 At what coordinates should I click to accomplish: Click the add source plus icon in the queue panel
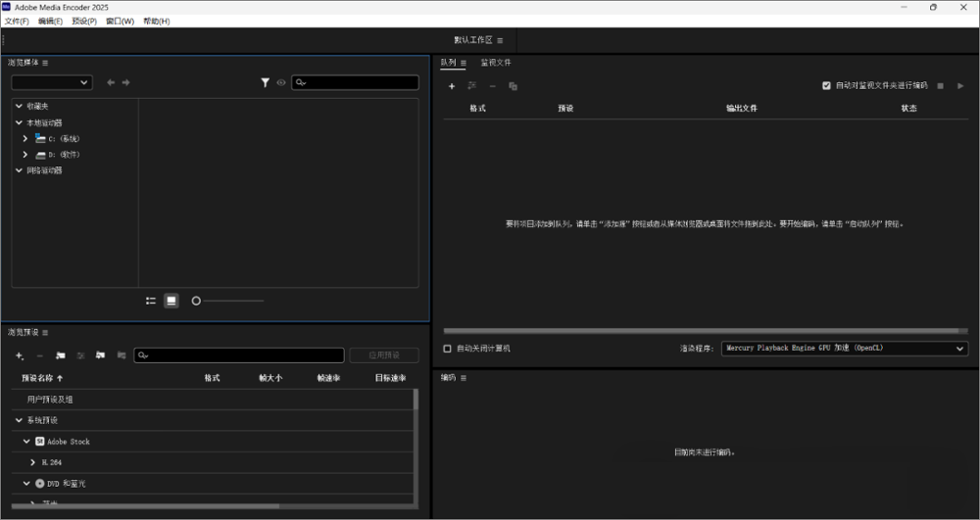click(x=452, y=86)
